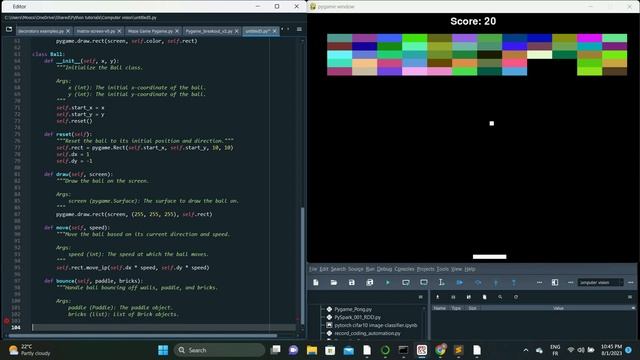Select PySpark_001_RDD.py in project tree
This screenshot has height=360, width=640.
(x=357, y=317)
